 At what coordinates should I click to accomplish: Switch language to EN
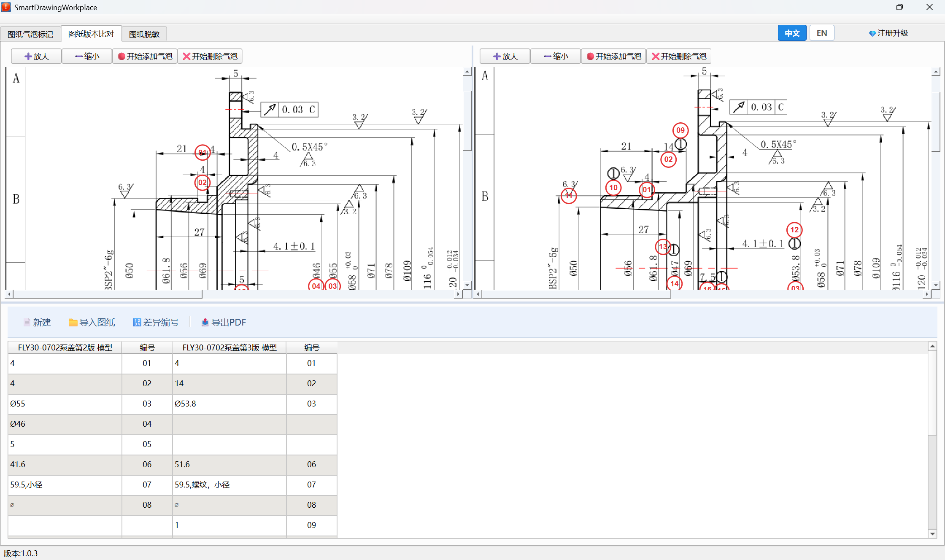(x=821, y=33)
